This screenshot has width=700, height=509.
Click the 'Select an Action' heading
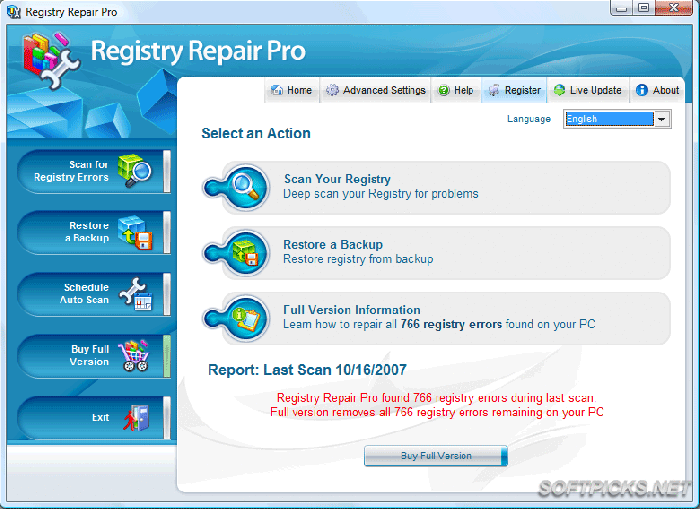(256, 134)
